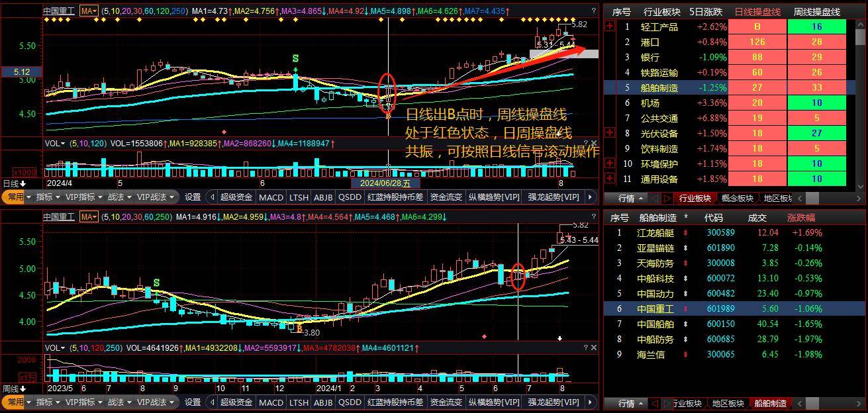
Task: Open 设置 under the weekly chart
Action: 193,402
